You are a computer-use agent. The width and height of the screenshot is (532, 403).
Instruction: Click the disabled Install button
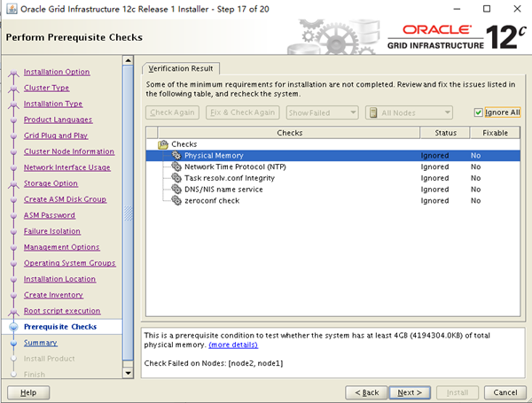tap(458, 392)
